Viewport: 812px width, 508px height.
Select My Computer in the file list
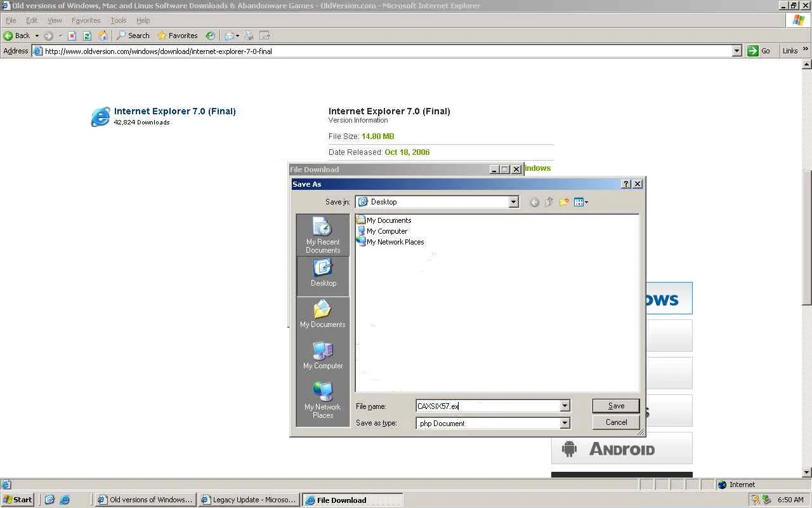(382, 231)
